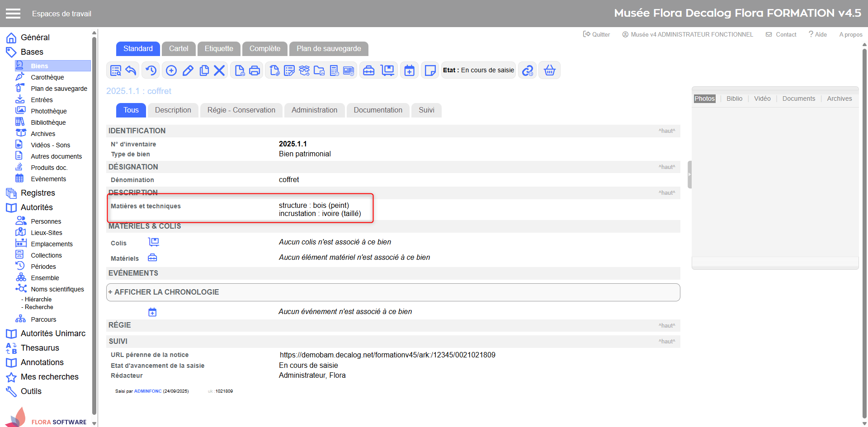Open the persistent ARK URL link
Image resolution: width=868 pixels, height=427 pixels.
click(x=387, y=355)
